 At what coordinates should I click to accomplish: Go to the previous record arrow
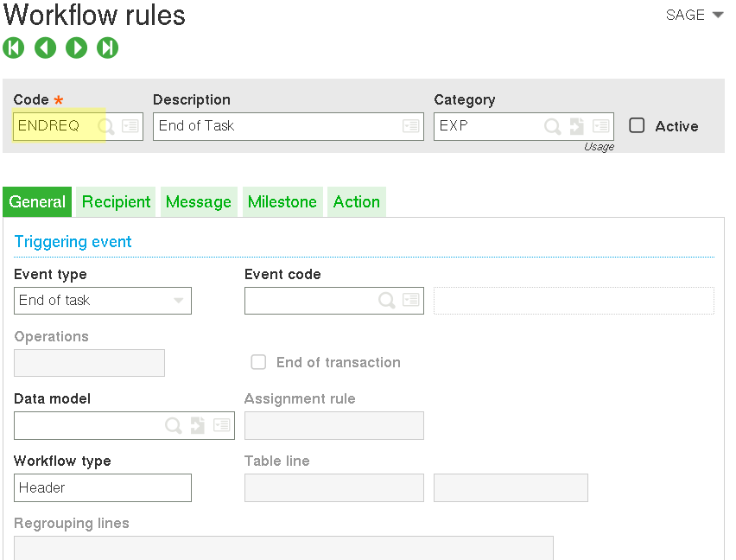tap(45, 48)
